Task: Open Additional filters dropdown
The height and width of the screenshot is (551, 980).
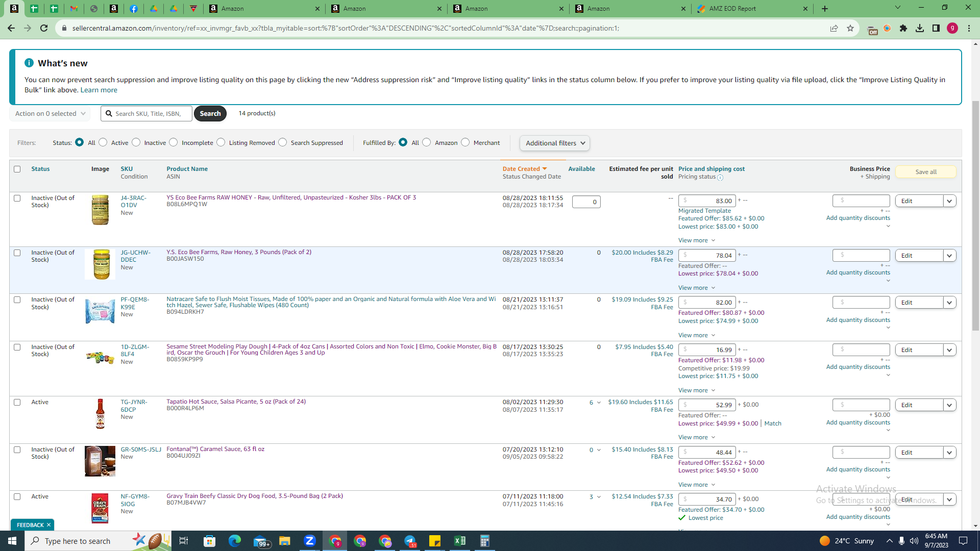Action: [555, 143]
